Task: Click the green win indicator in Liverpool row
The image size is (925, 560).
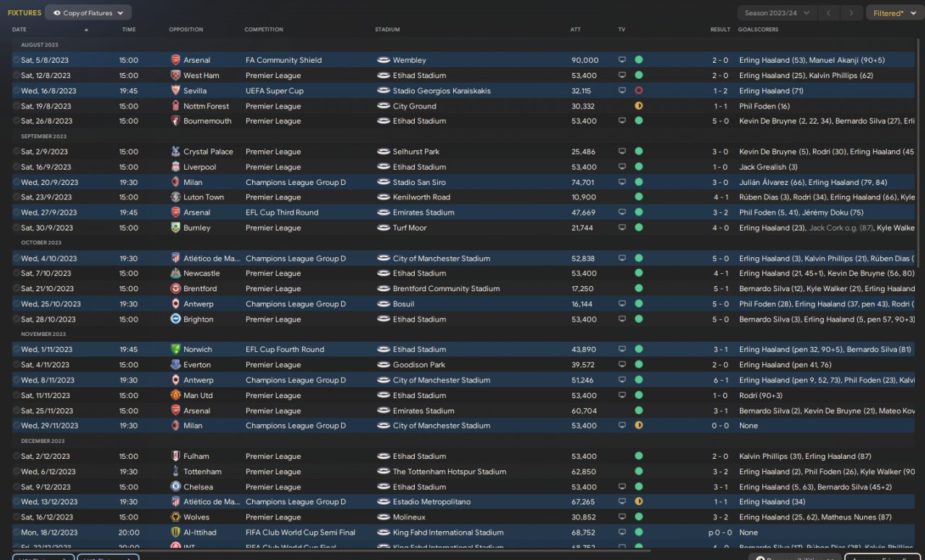Action: [639, 167]
